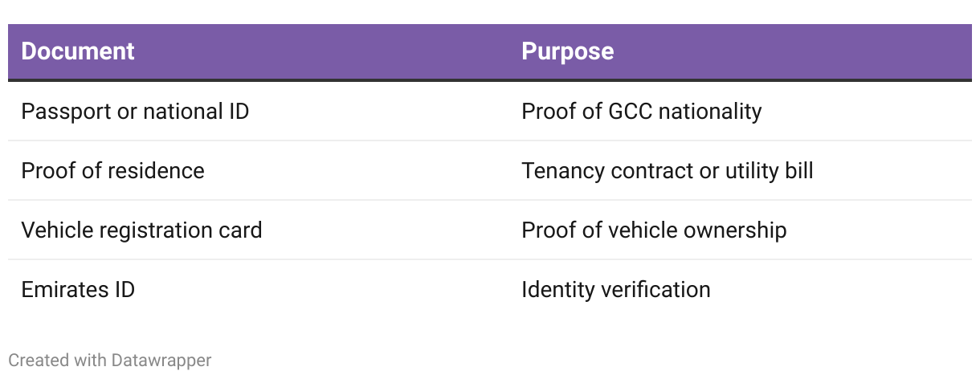980x379 pixels.
Task: Open the Created with Datawrapper link
Action: [x=110, y=360]
